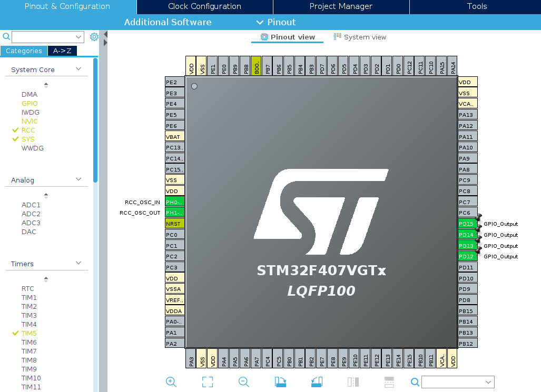
Task: Select IWDG peripheral
Action: (31, 113)
